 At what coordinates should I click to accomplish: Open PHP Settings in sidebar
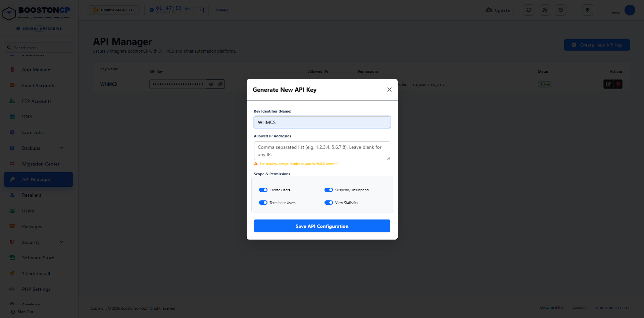coord(36,289)
